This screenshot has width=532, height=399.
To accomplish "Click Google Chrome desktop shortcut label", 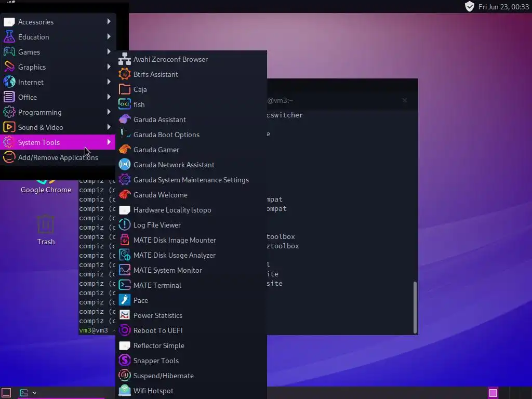I will (x=46, y=190).
